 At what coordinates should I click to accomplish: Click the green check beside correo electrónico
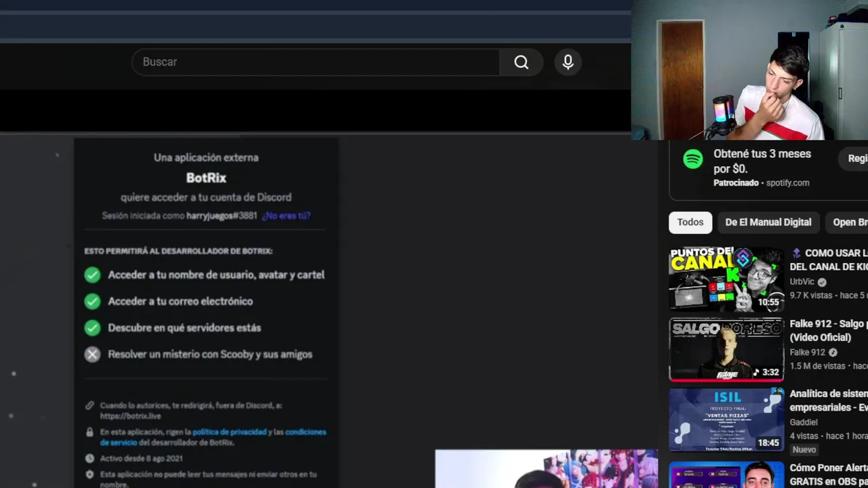point(92,301)
